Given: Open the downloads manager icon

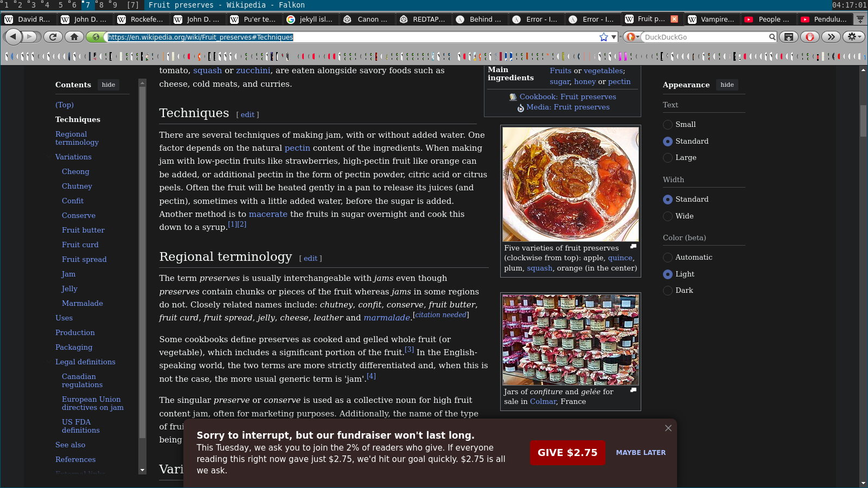Looking at the screenshot, I should pos(789,37).
